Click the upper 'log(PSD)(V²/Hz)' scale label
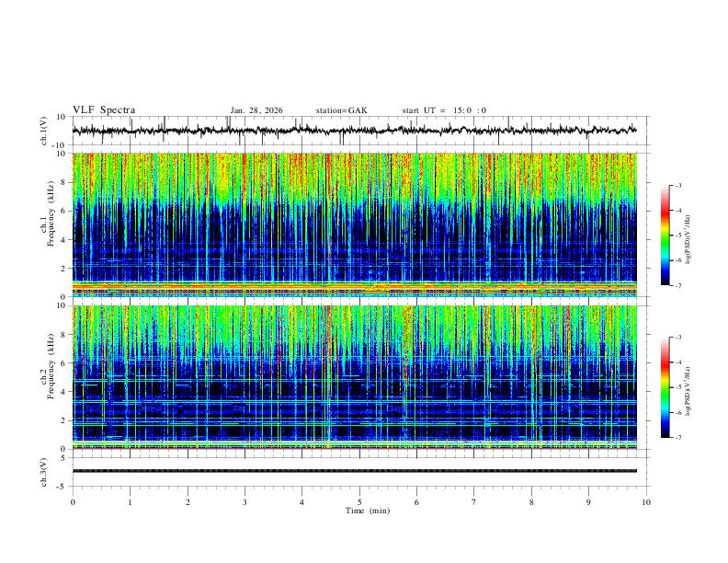This screenshot has height=563, width=728. pyautogui.click(x=688, y=239)
